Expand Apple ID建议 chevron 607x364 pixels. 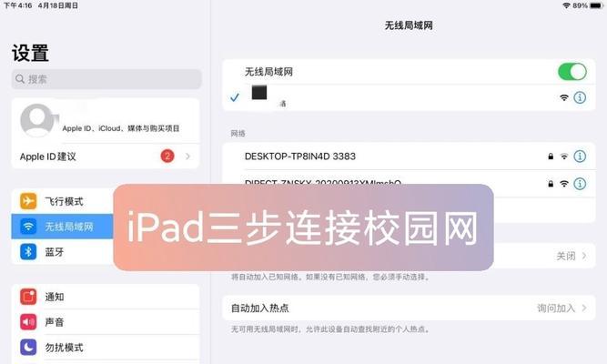pyautogui.click(x=187, y=156)
